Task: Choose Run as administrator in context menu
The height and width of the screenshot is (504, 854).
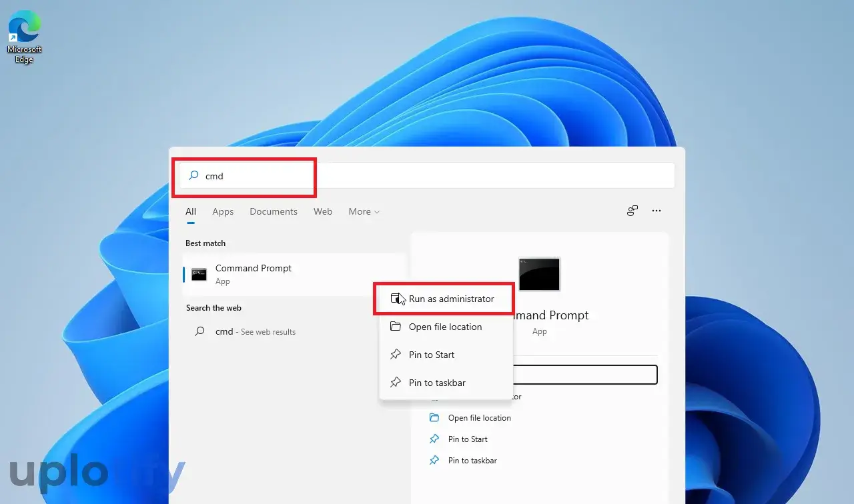Action: pos(446,299)
